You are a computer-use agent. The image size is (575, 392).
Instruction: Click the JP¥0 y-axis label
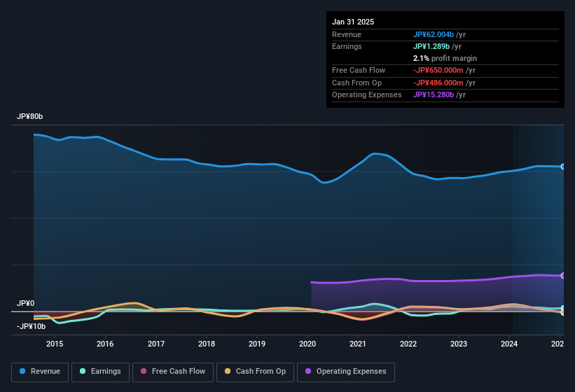click(x=26, y=303)
